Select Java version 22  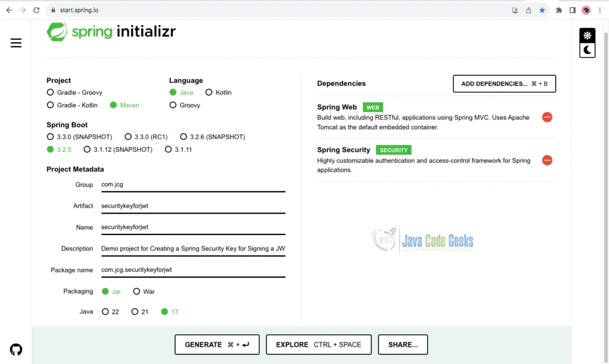click(110, 312)
